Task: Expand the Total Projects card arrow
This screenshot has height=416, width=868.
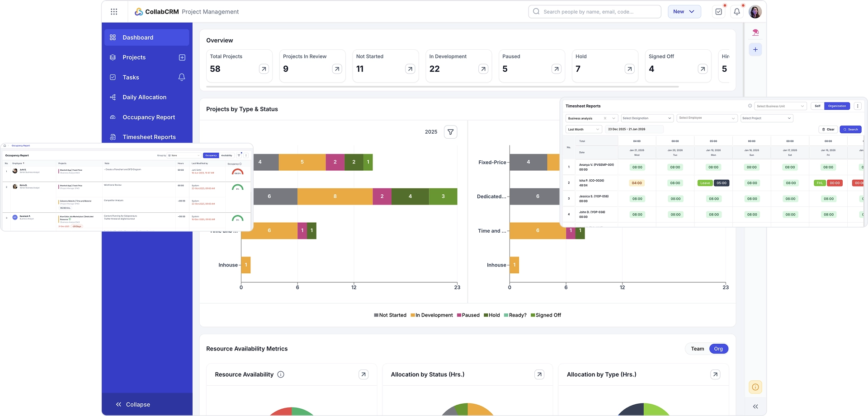Action: coord(264,69)
